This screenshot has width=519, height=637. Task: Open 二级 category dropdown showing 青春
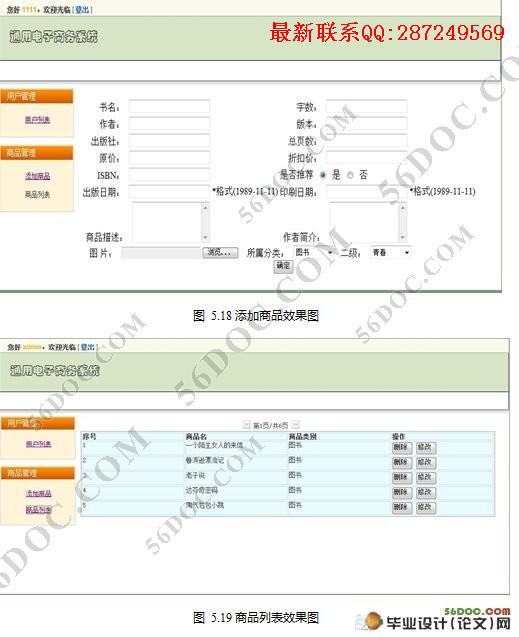tap(390, 253)
